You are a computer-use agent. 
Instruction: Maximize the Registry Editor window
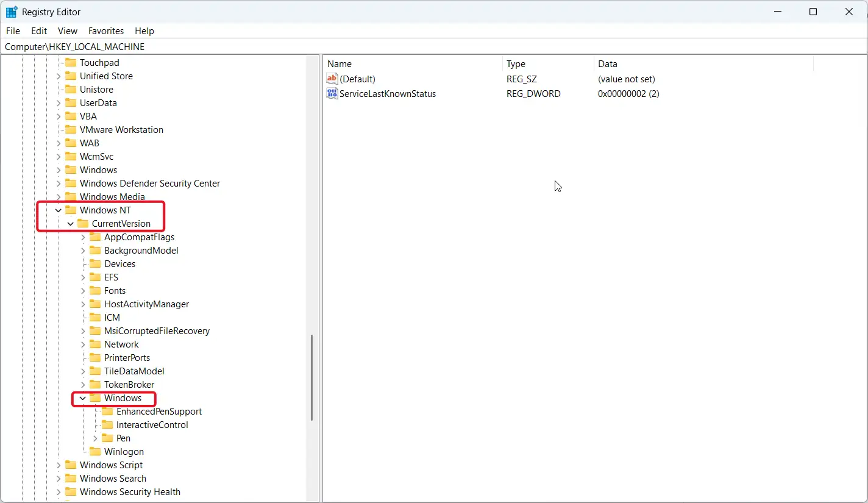point(813,12)
